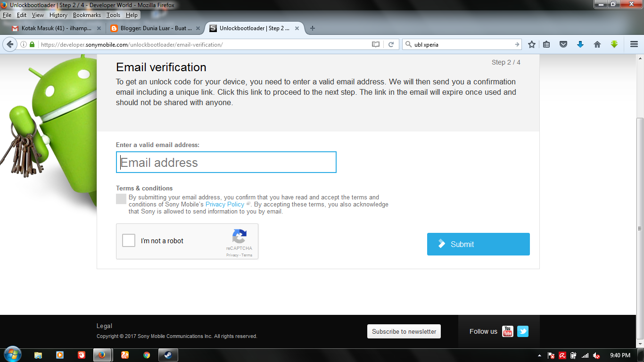Open the Firefox hamburger menu

634,44
